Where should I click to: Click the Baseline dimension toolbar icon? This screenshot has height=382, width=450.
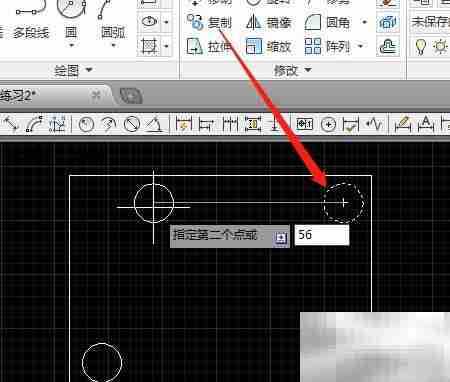click(x=207, y=124)
